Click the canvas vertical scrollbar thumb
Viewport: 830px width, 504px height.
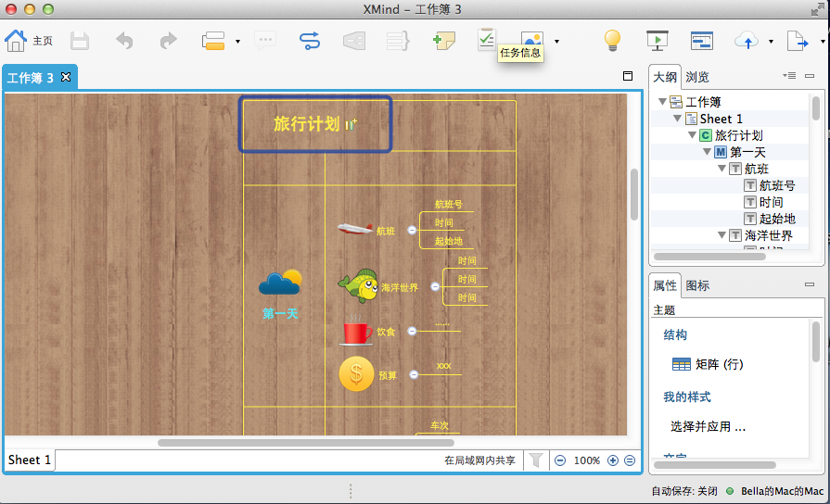tap(634, 194)
